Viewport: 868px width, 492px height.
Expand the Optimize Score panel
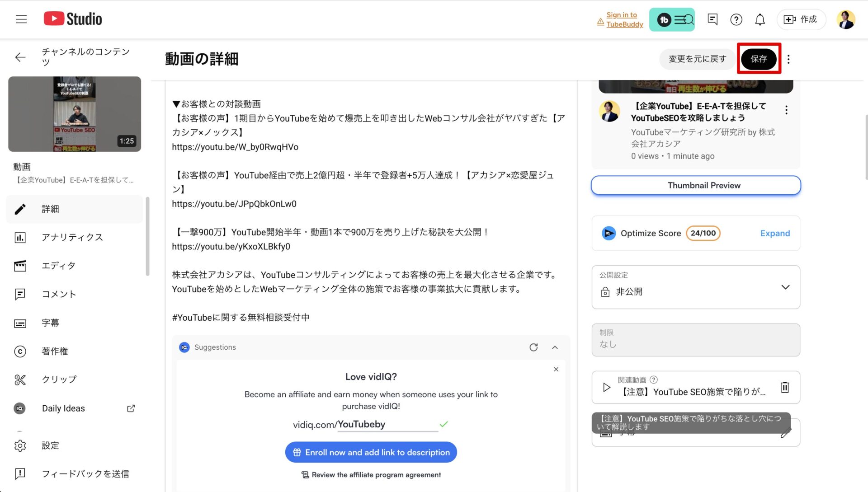(x=775, y=233)
